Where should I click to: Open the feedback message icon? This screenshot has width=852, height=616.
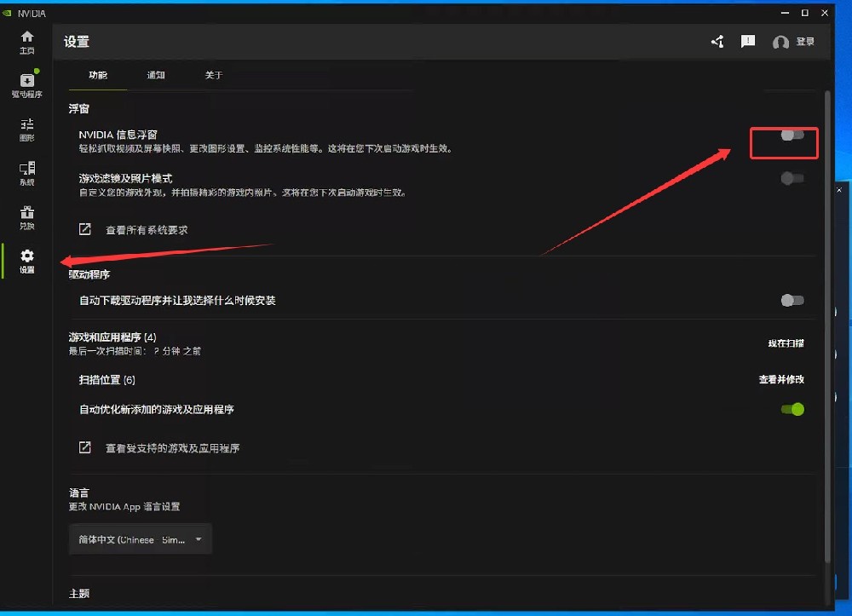point(748,42)
